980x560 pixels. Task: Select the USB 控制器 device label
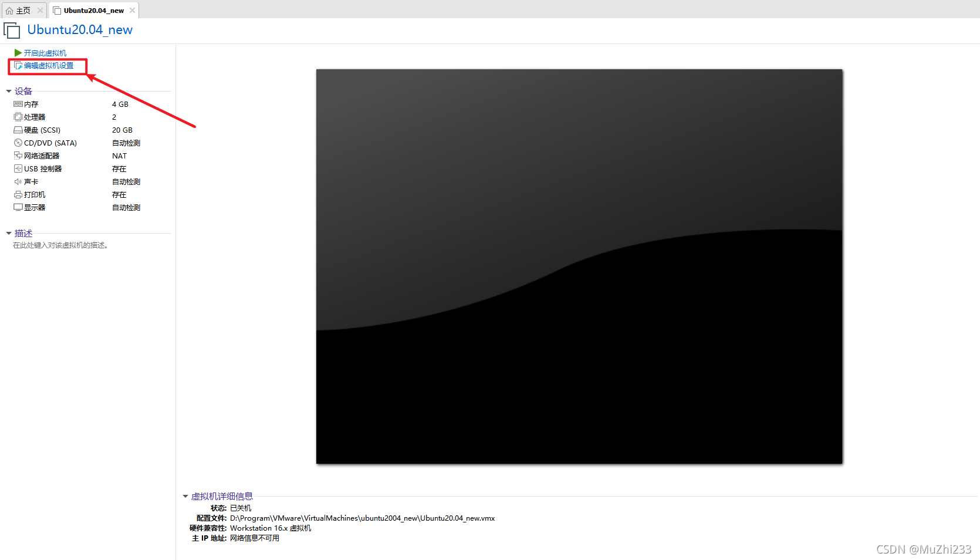[x=43, y=169]
